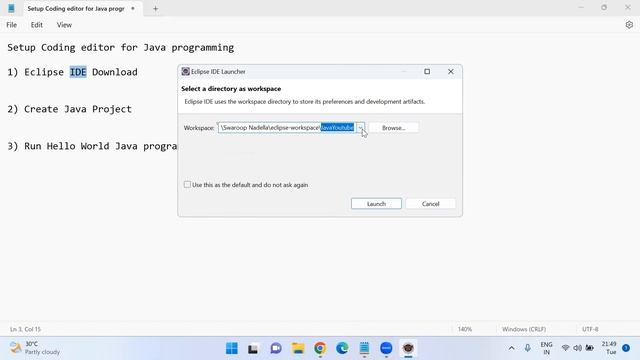Screen dimensions: 640x360
Task: Click the Notepad app icon in title bar
Action: point(11,8)
